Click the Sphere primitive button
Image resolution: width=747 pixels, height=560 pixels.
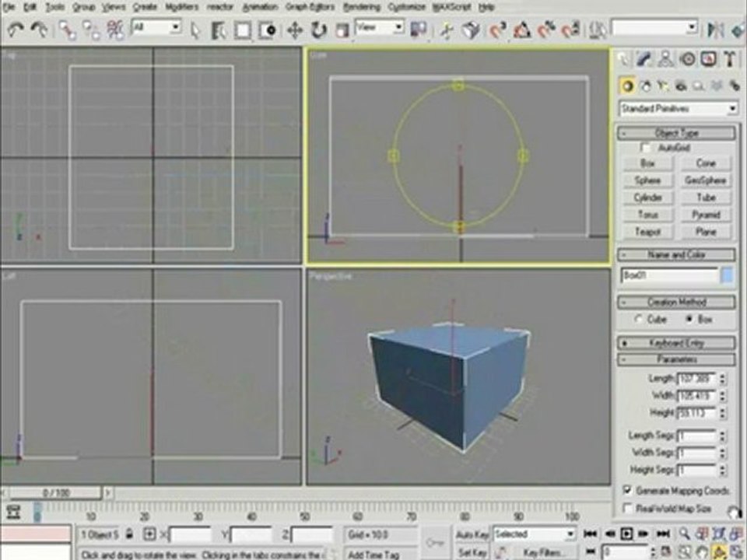pyautogui.click(x=647, y=180)
